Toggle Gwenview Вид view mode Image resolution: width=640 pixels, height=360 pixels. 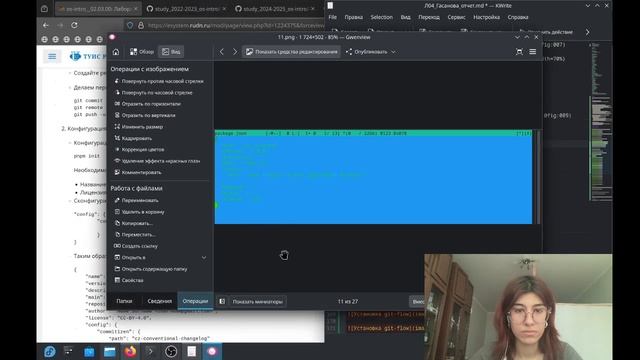pyautogui.click(x=171, y=52)
